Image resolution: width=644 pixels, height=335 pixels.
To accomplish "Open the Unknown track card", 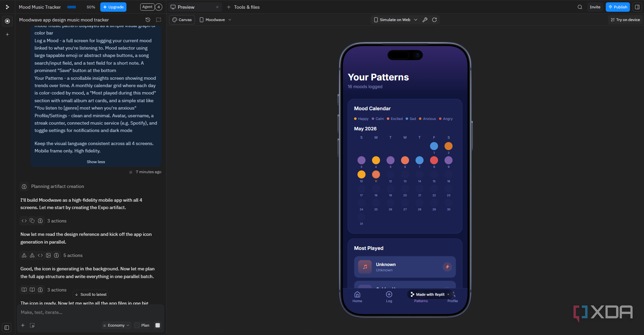I will tap(405, 267).
